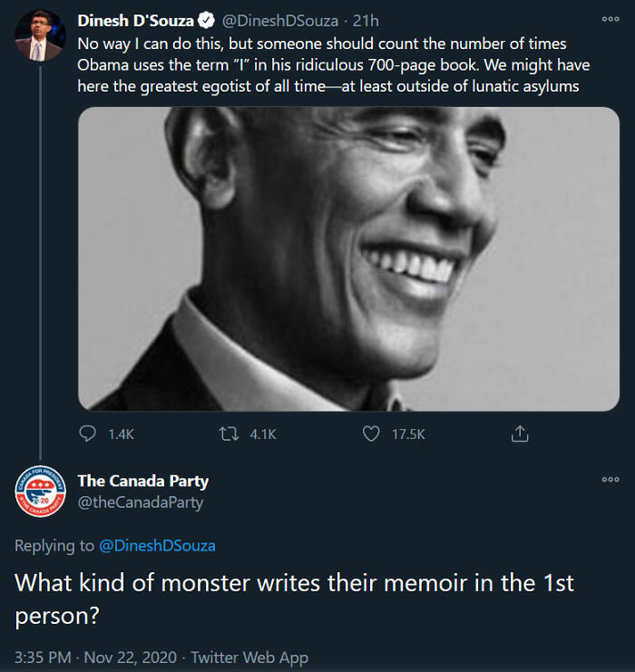Click the @theCanadaParty handle
This screenshot has height=672, width=635.
tap(140, 502)
